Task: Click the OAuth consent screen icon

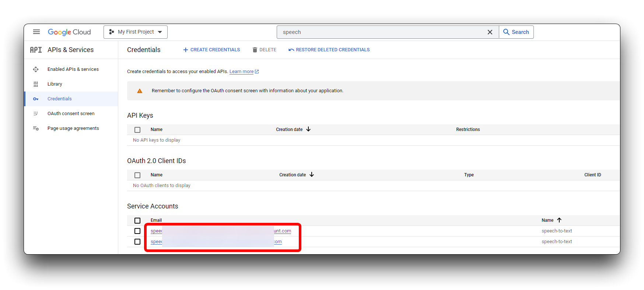Action: click(x=36, y=114)
